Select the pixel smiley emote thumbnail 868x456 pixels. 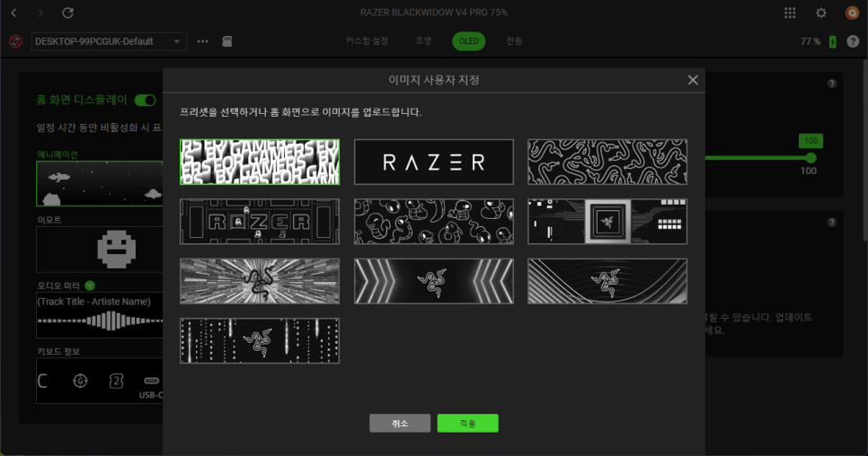pos(100,250)
